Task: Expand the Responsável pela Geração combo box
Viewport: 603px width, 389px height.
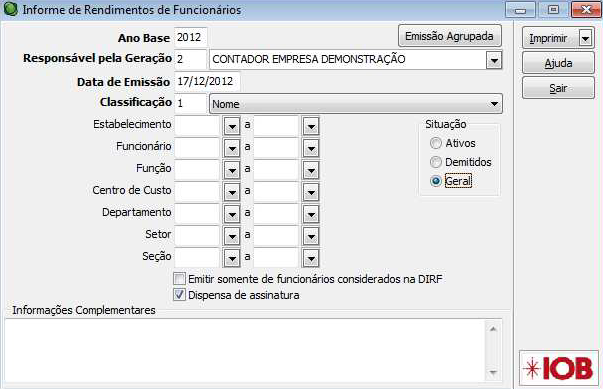Action: click(494, 60)
